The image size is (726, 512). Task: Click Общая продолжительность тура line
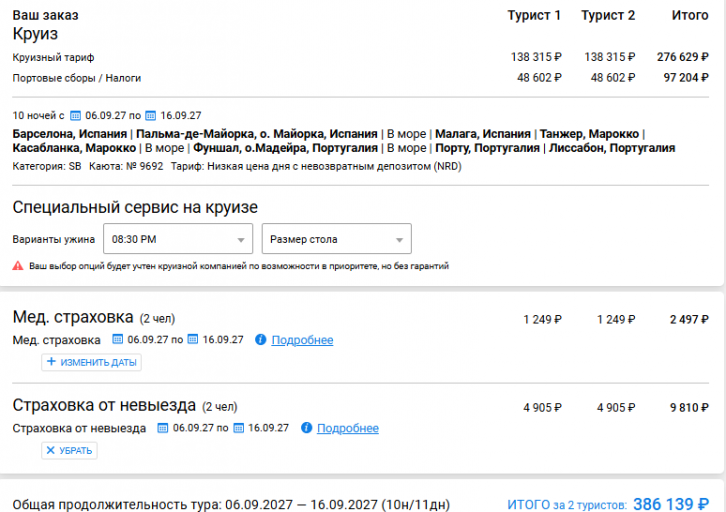[231, 504]
